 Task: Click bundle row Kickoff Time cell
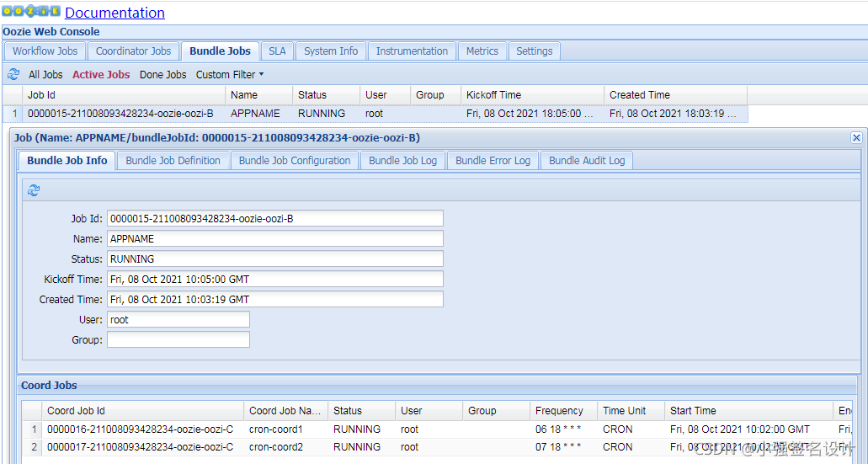click(x=533, y=114)
